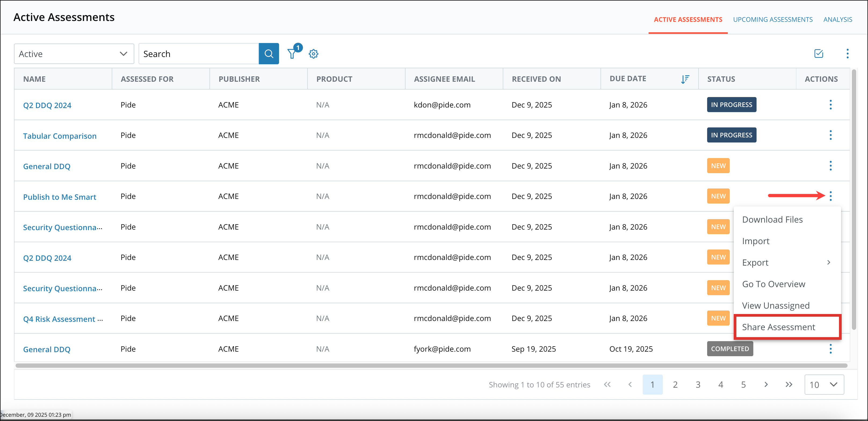Open actions menu for Tabular Comparison row
The image size is (868, 421).
[830, 135]
